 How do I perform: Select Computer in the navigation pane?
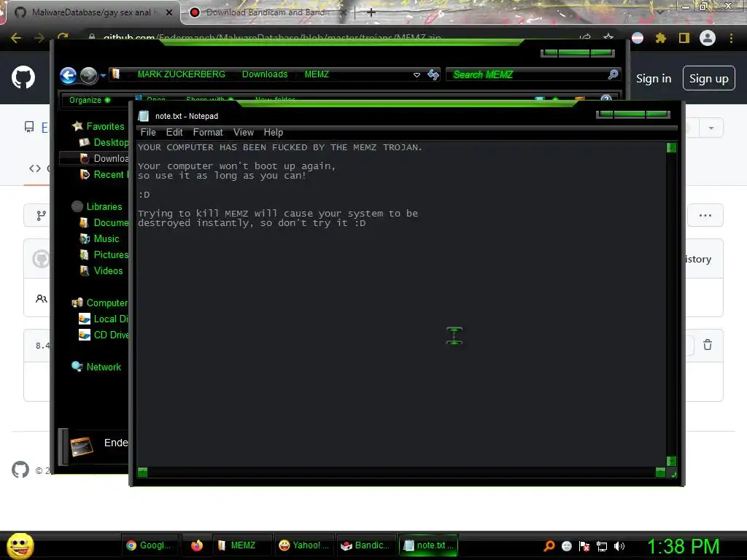tap(100, 303)
